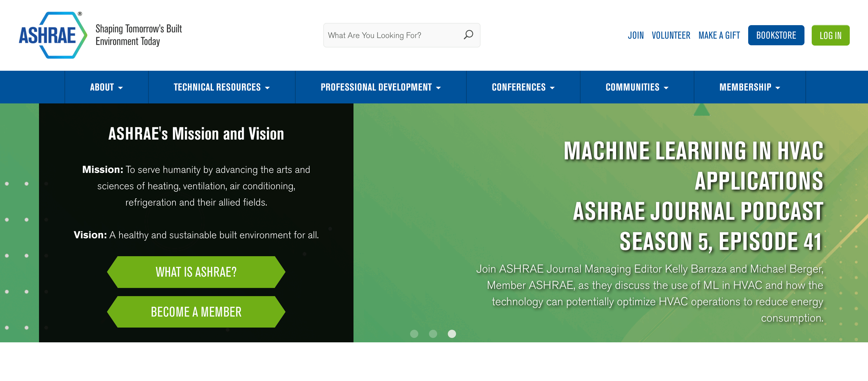The width and height of the screenshot is (868, 381).
Task: Expand the dropdown arrow next to MEMBERSHIP
Action: click(778, 88)
